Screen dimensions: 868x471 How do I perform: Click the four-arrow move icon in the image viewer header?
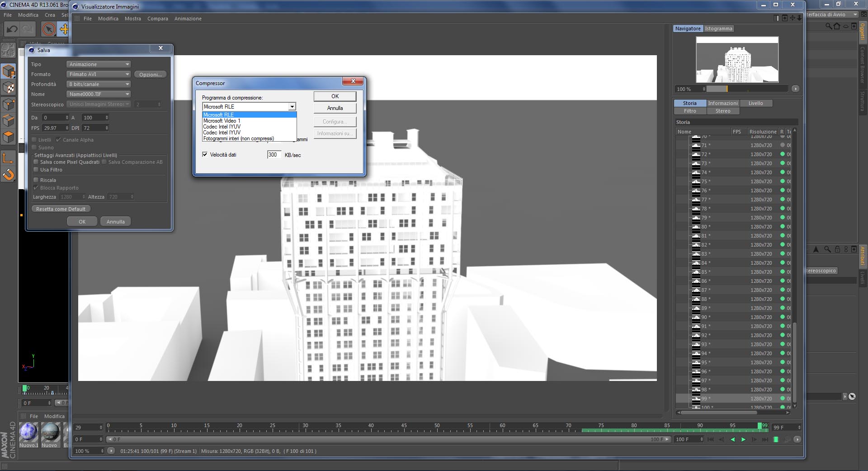pos(793,18)
